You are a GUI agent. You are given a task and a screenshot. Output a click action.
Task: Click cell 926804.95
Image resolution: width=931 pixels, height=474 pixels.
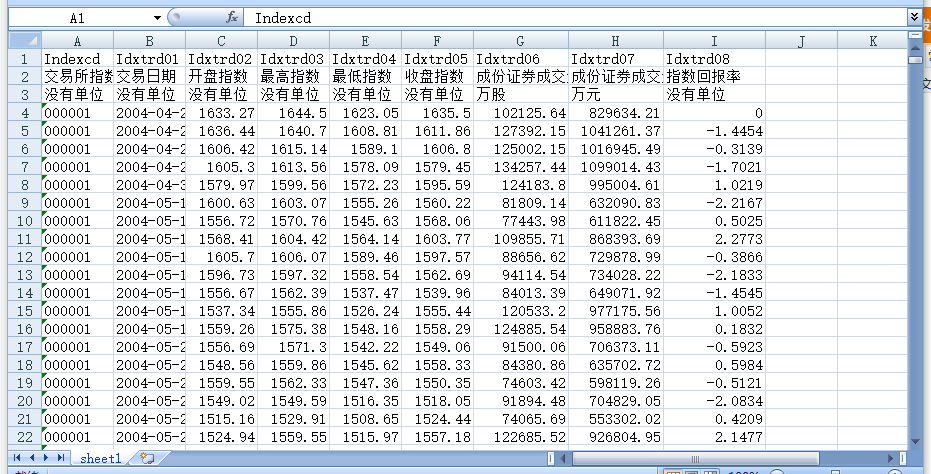point(616,437)
